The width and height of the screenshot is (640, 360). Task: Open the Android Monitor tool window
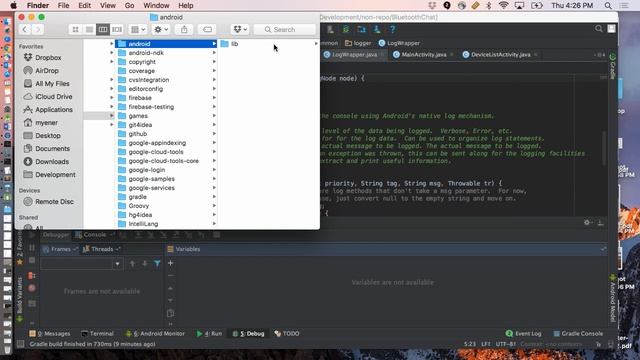pyautogui.click(x=155, y=333)
